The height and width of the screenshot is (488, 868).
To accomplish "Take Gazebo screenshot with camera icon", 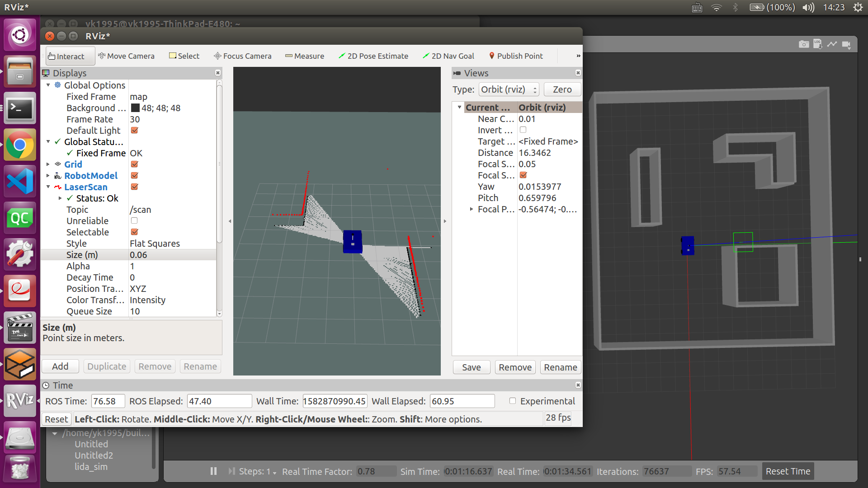I will 803,44.
